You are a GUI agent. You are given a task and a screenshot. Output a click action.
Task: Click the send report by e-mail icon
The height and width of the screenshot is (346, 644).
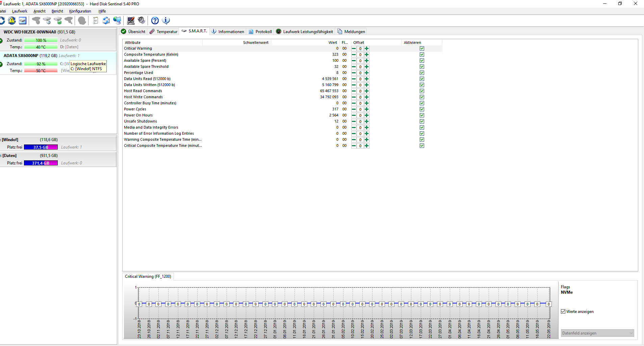point(106,21)
